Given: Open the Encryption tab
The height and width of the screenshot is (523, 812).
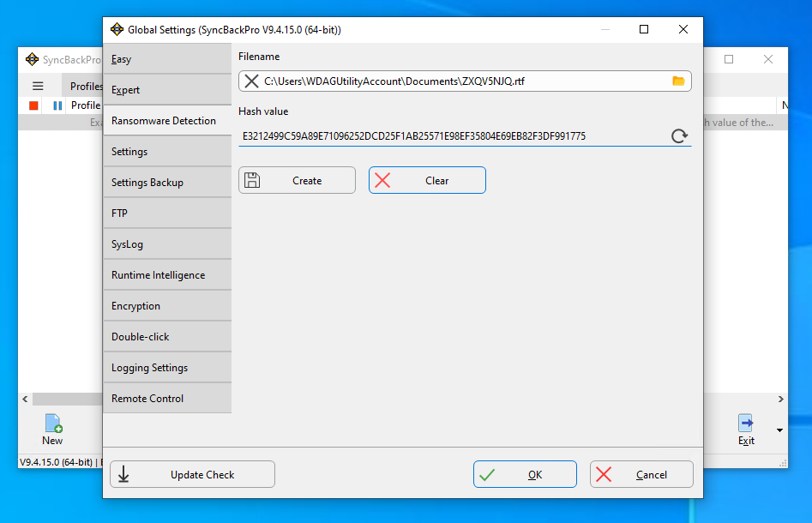Looking at the screenshot, I should tap(167, 306).
